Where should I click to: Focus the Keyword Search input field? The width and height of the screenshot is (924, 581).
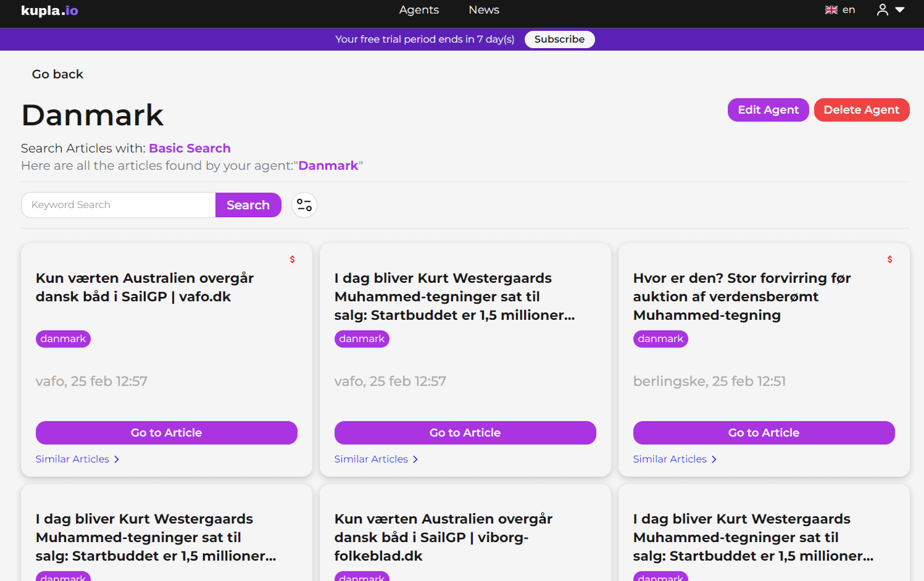coord(119,205)
